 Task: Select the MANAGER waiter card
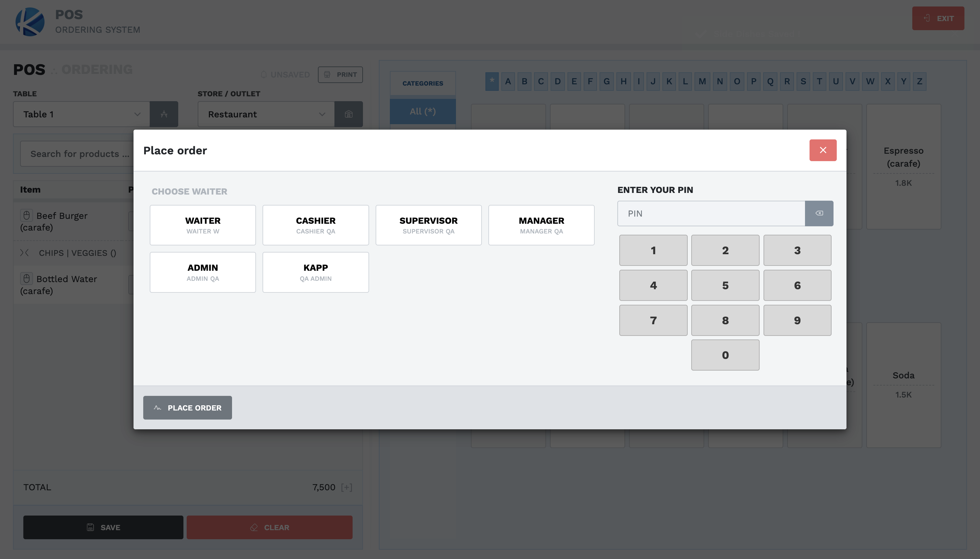coord(541,225)
